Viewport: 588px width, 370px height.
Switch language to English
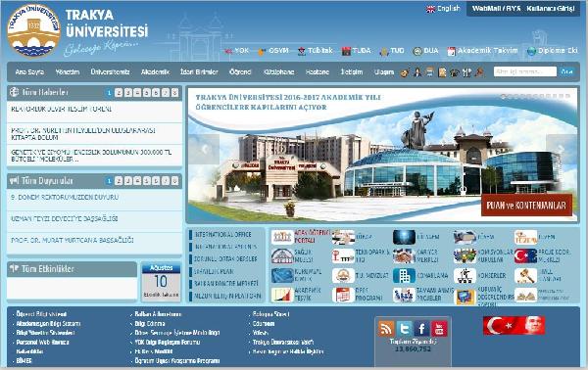click(443, 9)
